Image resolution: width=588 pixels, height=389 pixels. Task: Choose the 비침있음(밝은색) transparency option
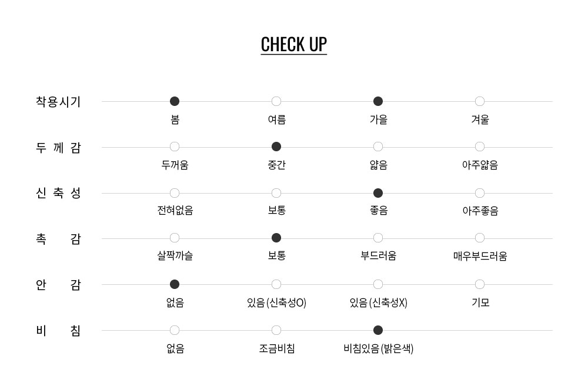(x=378, y=330)
